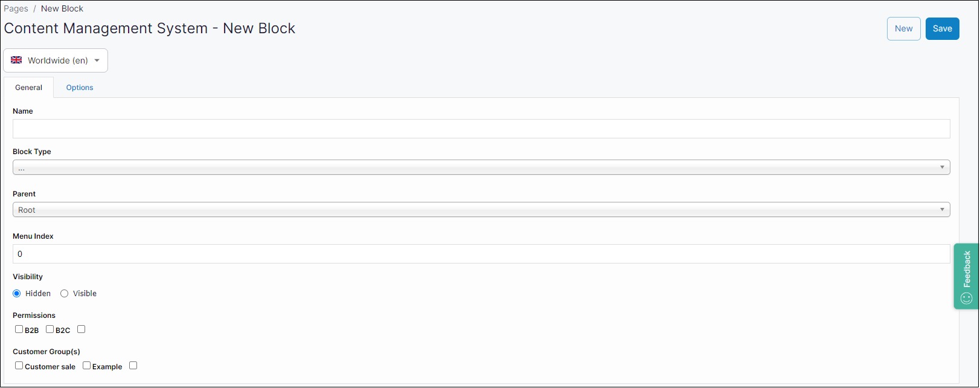Focus the Menu Index input field
Screen dimensions: 980x388
point(481,254)
